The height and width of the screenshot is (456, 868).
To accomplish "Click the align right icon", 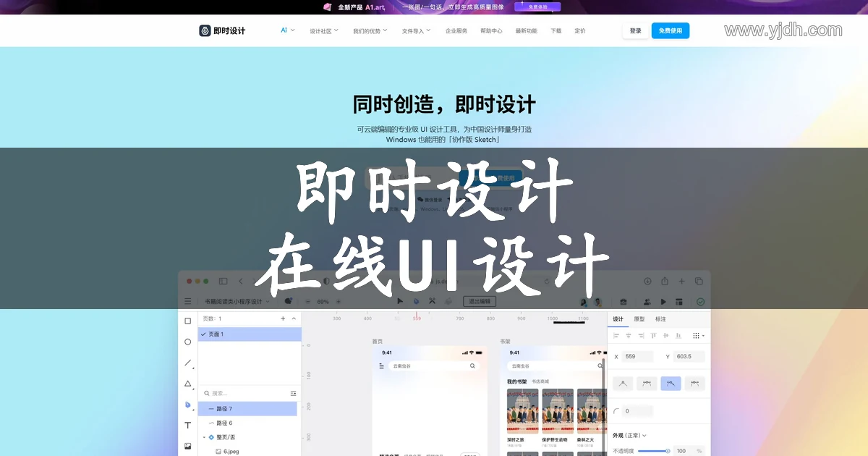I will coord(641,336).
